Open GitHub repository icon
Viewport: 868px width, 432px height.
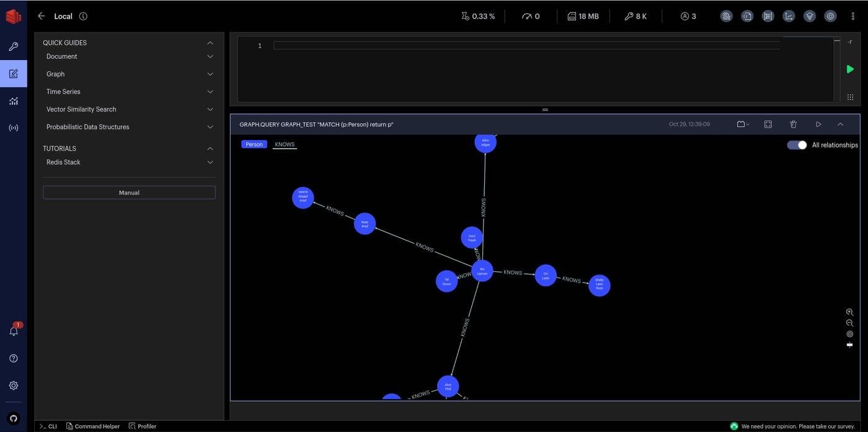coord(14,418)
